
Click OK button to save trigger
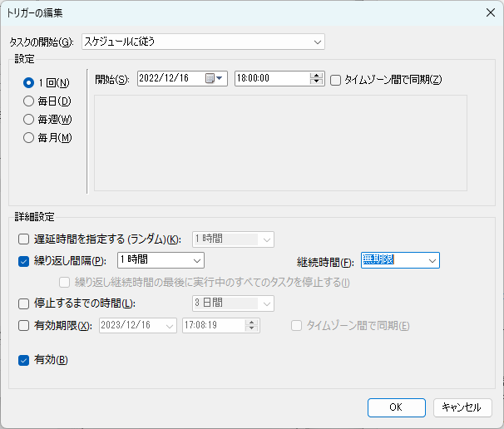coord(397,407)
